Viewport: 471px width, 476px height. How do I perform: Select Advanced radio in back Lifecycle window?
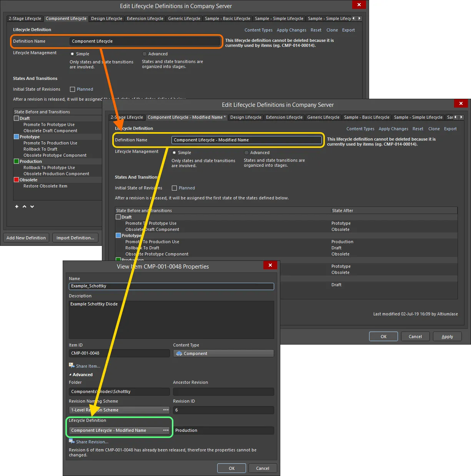[145, 54]
